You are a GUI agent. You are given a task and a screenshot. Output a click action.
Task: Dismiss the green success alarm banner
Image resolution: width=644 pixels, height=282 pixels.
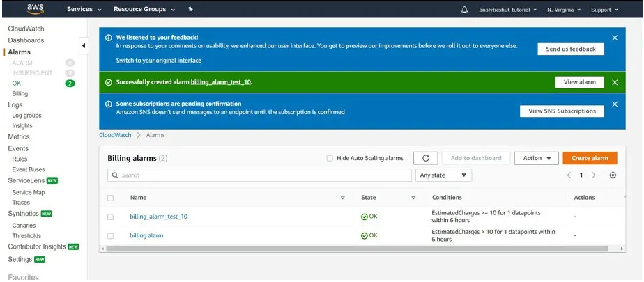(x=614, y=82)
